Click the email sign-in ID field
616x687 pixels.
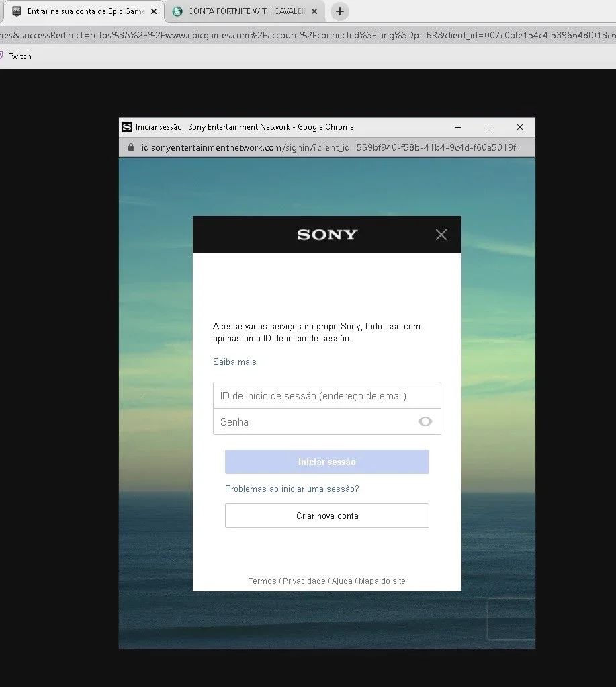tap(326, 396)
